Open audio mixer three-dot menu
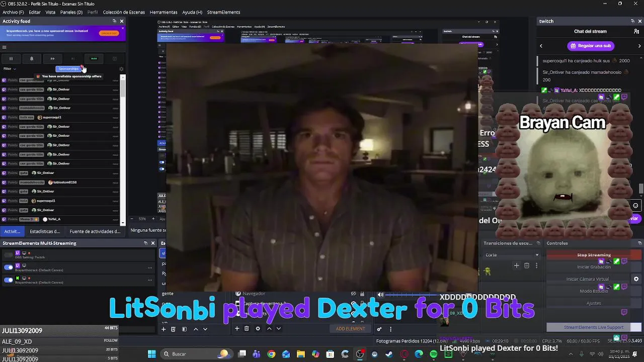The image size is (644, 362). click(x=390, y=329)
